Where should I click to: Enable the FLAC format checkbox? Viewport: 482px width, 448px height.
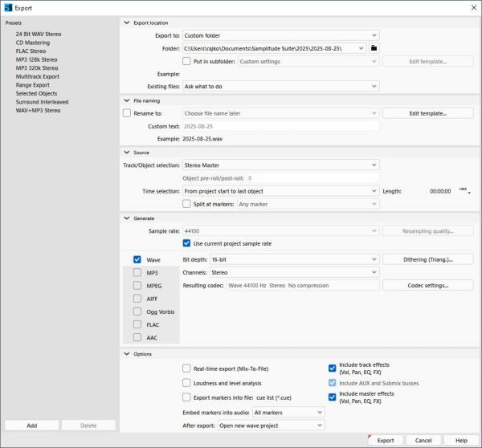click(x=137, y=324)
